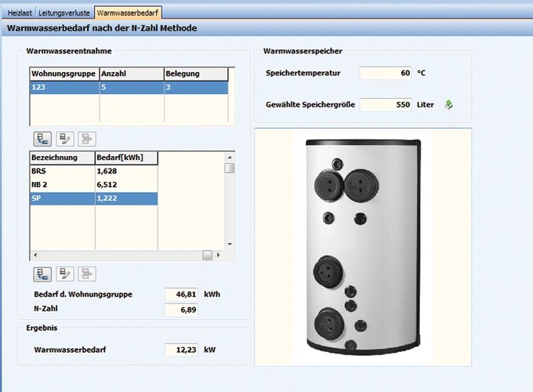
Task: Click the value 1,628 cell
Action: coord(126,171)
